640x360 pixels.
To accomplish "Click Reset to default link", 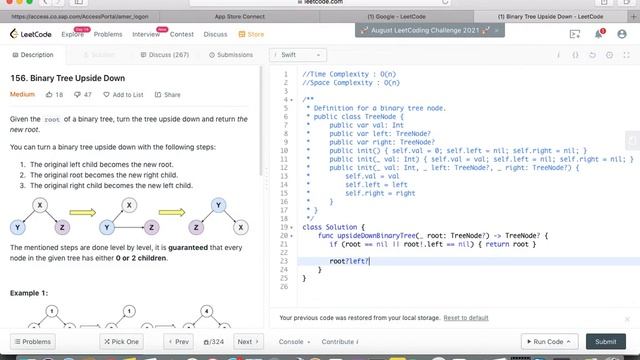I will click(466, 318).
